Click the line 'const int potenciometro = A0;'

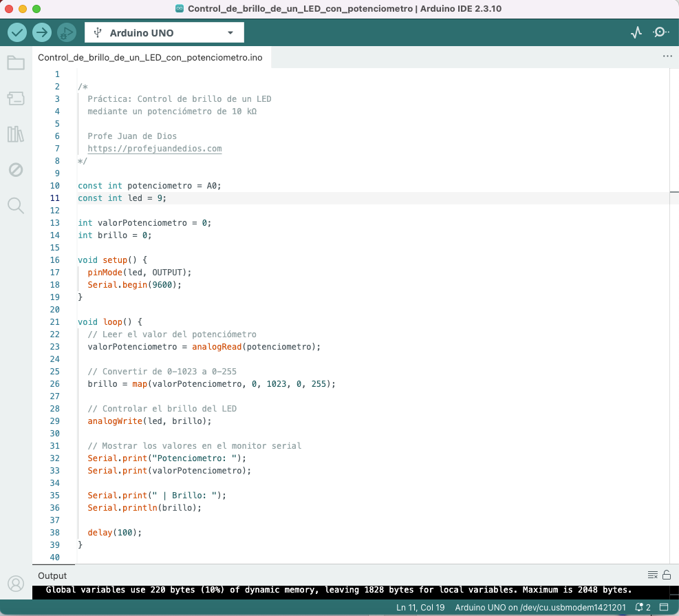149,186
